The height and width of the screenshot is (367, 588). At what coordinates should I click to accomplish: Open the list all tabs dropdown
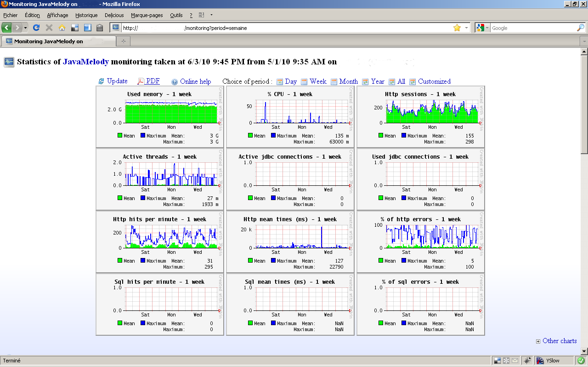[584, 41]
